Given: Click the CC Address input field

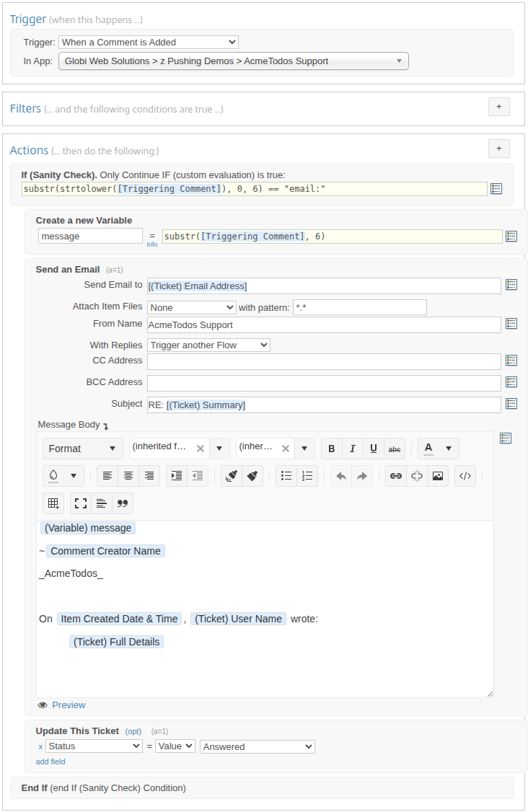Looking at the screenshot, I should coord(324,361).
